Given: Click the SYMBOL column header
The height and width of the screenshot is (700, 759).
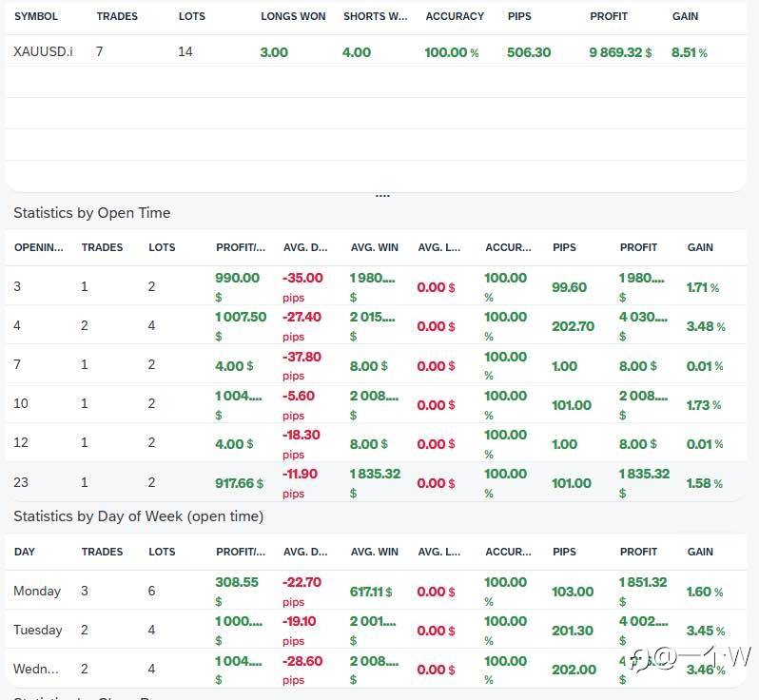Looking at the screenshot, I should click(36, 16).
